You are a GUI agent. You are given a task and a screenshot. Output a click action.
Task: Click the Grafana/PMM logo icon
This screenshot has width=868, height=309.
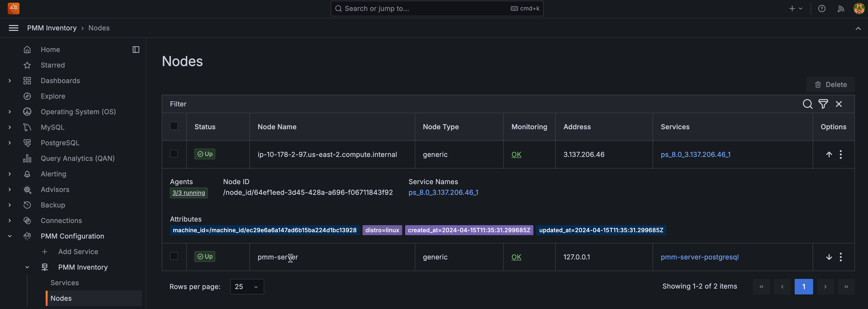click(13, 9)
